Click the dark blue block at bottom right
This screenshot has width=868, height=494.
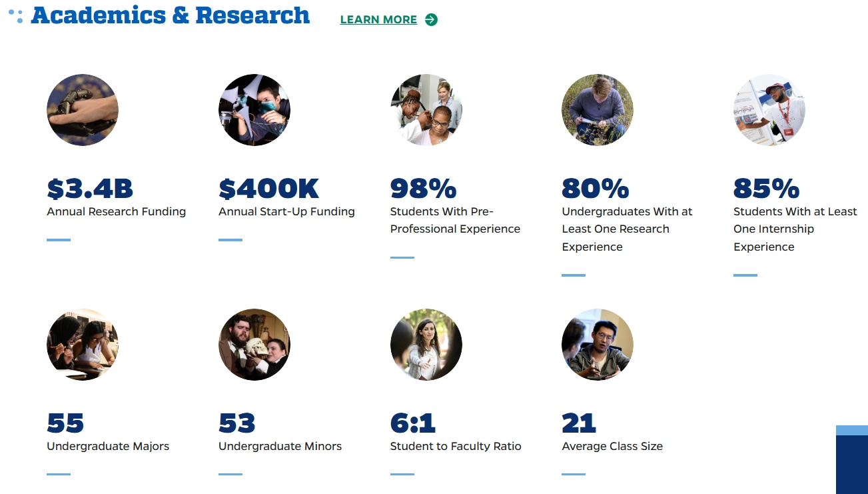852,465
